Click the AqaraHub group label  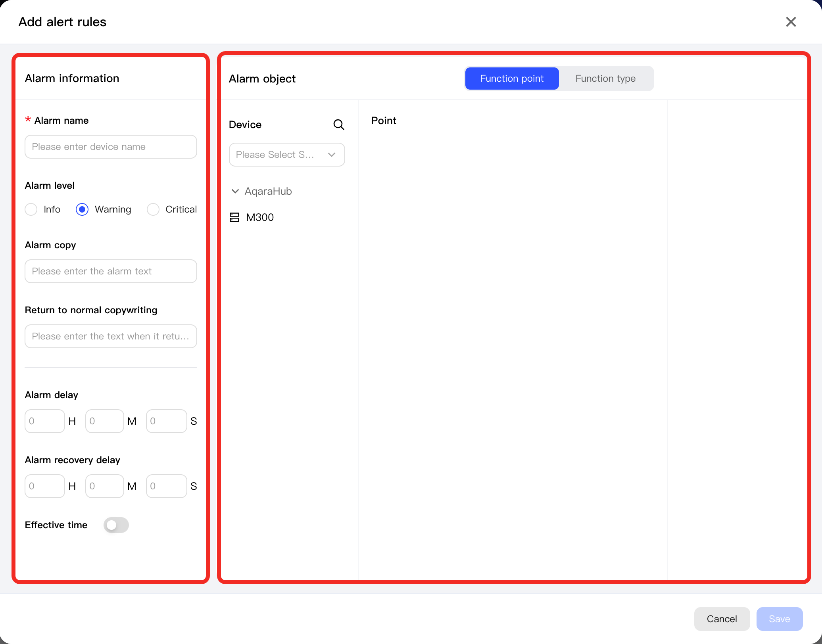pyautogui.click(x=268, y=191)
